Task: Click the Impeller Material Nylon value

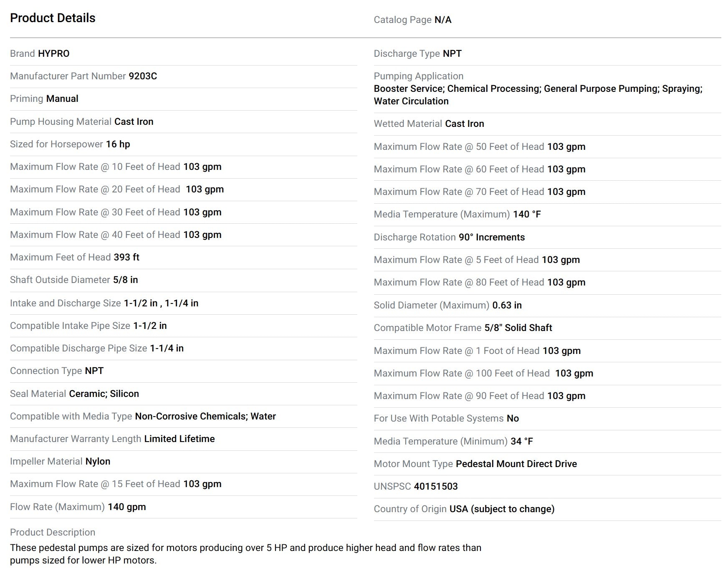Action: click(x=98, y=461)
